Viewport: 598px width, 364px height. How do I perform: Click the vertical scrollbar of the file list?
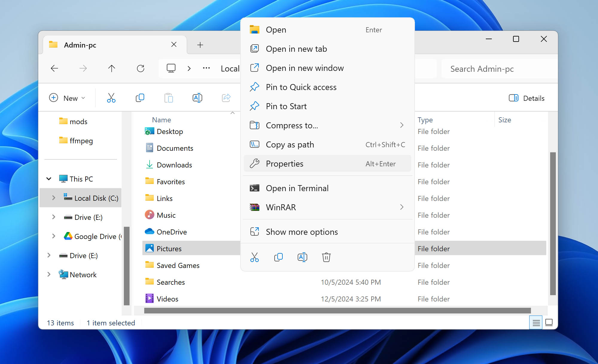[x=553, y=223]
